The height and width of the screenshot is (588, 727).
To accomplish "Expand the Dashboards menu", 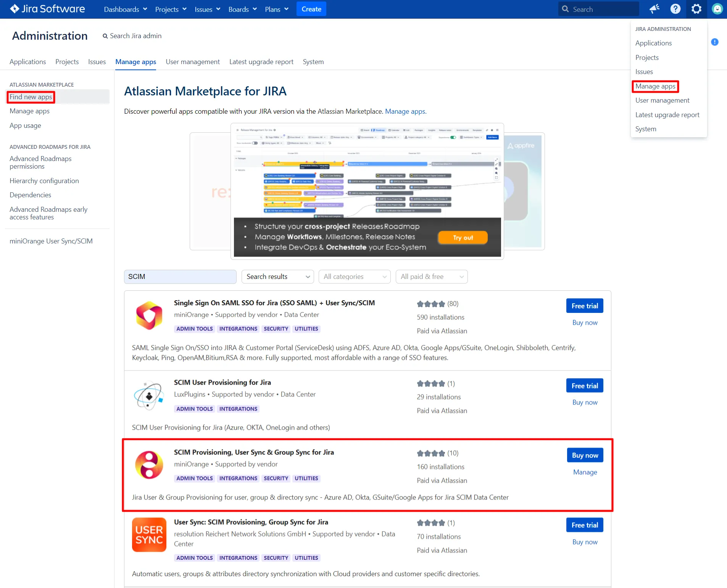I will coord(126,9).
